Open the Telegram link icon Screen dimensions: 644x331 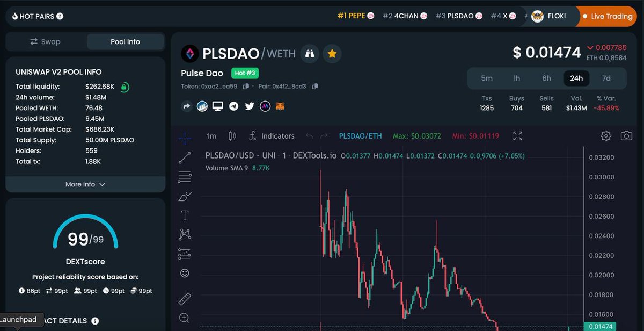click(x=233, y=106)
